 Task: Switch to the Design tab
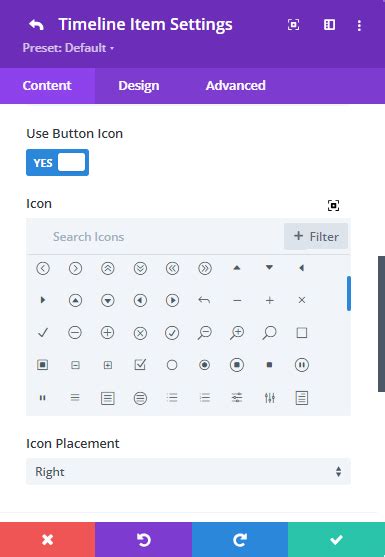click(139, 86)
